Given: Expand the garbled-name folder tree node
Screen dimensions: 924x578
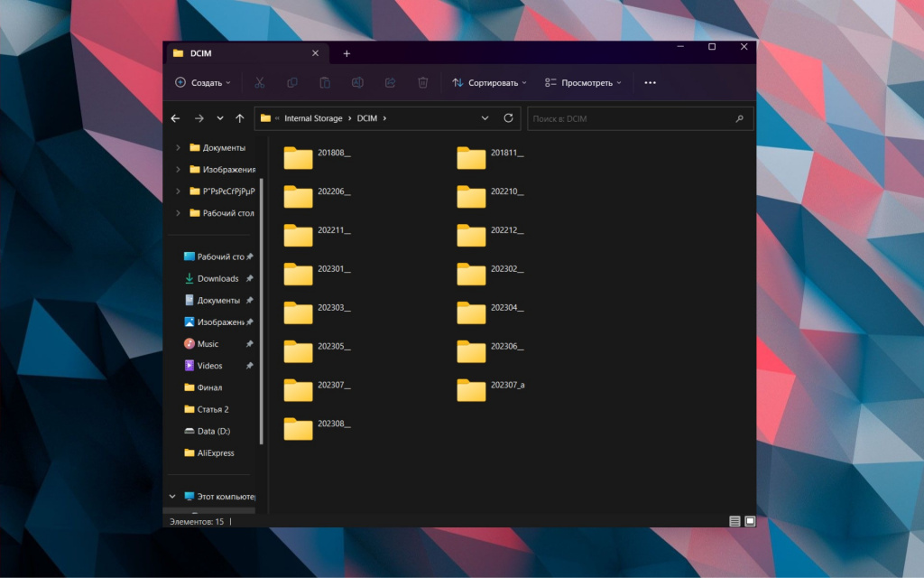Looking at the screenshot, I should pos(178,191).
